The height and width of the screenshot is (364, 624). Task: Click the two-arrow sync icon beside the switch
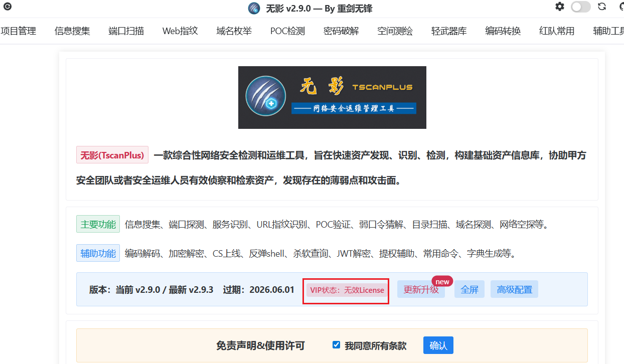click(602, 7)
